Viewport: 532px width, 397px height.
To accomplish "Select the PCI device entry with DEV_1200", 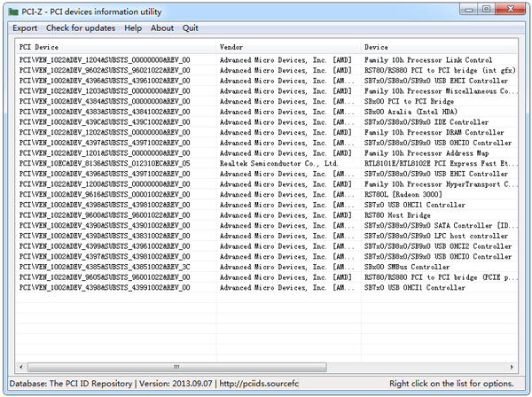I will (105, 184).
